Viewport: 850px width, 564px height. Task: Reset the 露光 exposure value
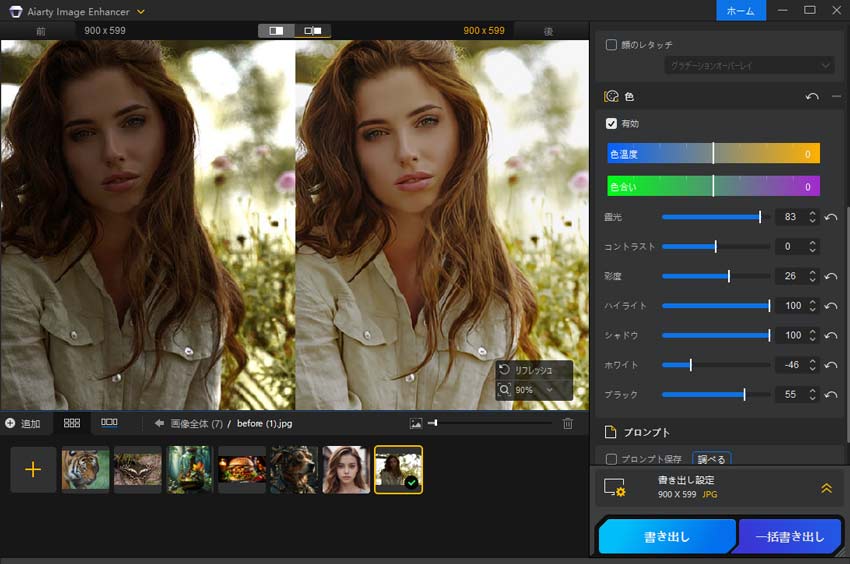[x=830, y=217]
